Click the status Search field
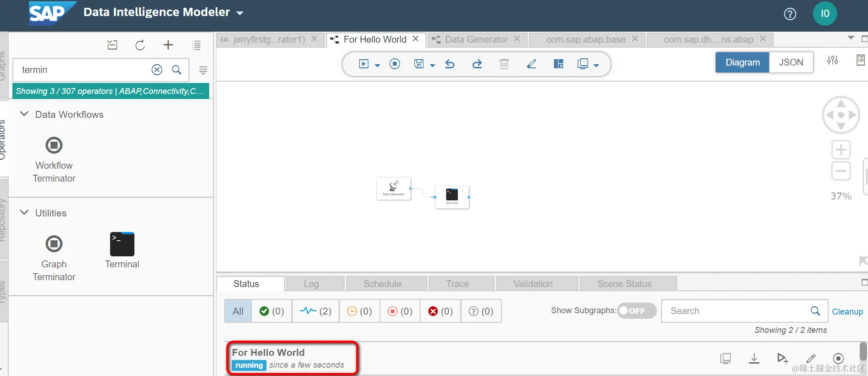 [x=744, y=311]
